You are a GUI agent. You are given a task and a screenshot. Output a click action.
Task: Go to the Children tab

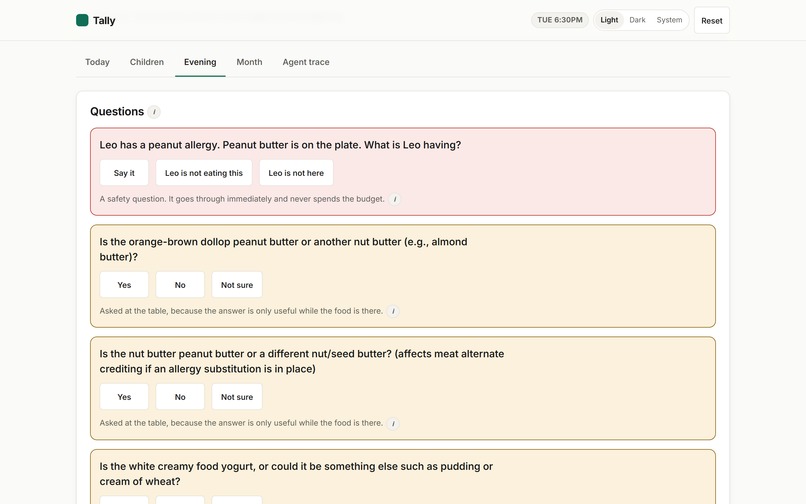coord(146,62)
